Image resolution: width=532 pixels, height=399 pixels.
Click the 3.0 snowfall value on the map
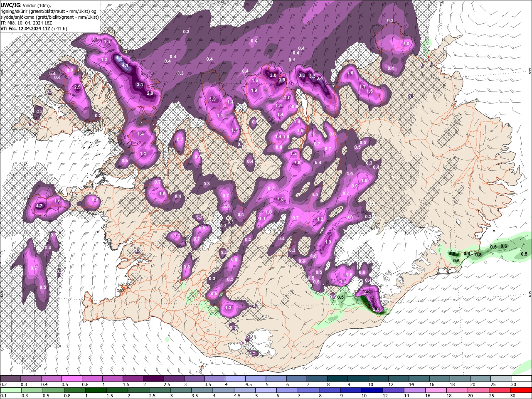[x=273, y=75]
